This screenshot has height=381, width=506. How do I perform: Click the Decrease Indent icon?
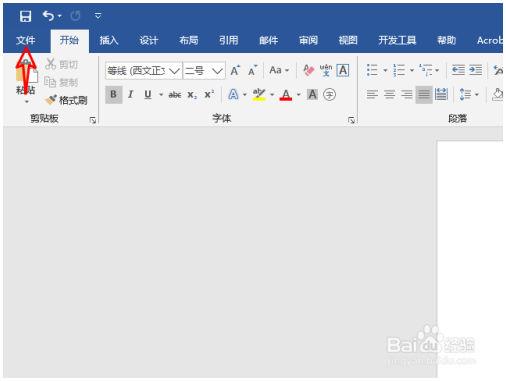tap(458, 70)
